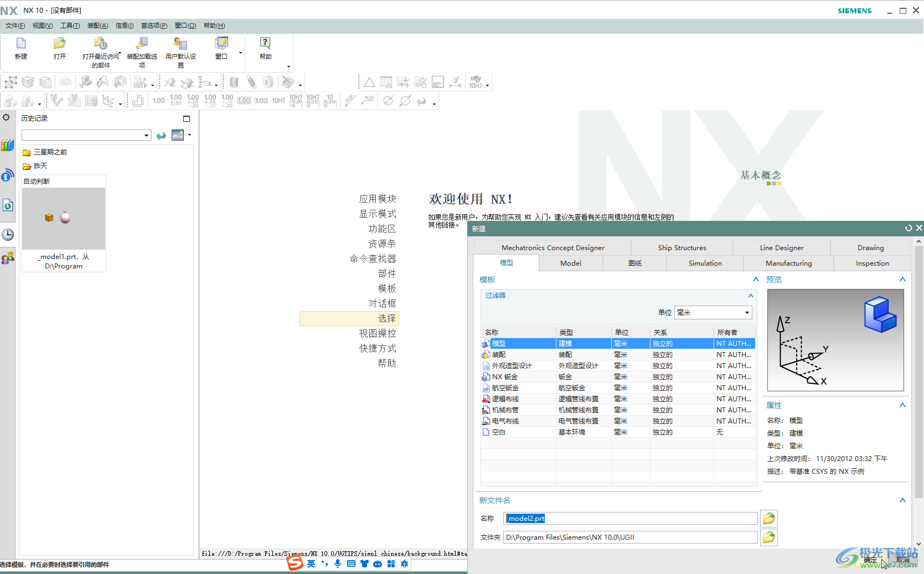
Task: Sort templates by 名称 column header
Action: click(518, 333)
